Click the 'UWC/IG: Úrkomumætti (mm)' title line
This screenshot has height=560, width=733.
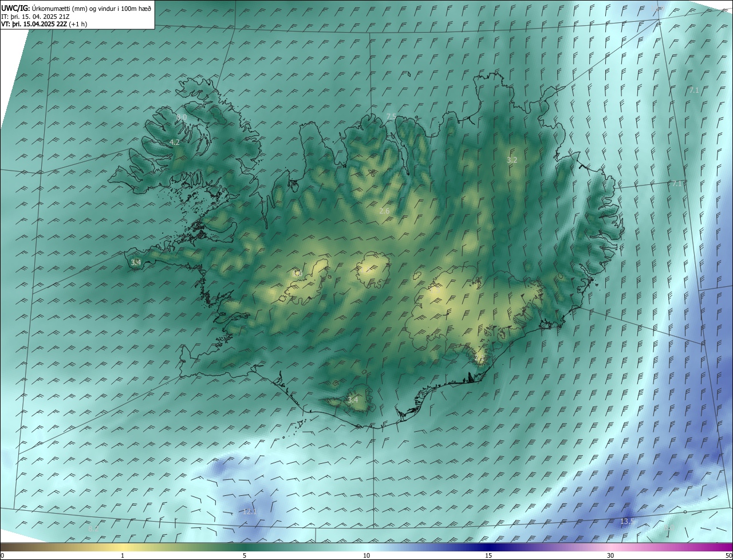tap(76, 8)
